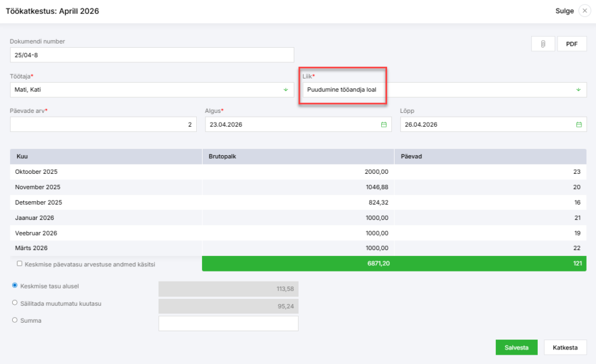The width and height of the screenshot is (596, 364).
Task: Select Keskmise tasu alusel radio option
Action: [x=15, y=285]
